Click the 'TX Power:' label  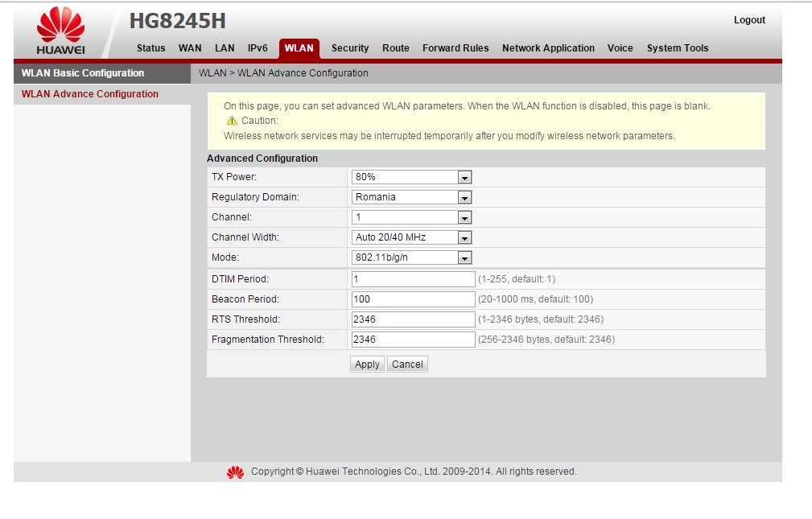coord(234,177)
